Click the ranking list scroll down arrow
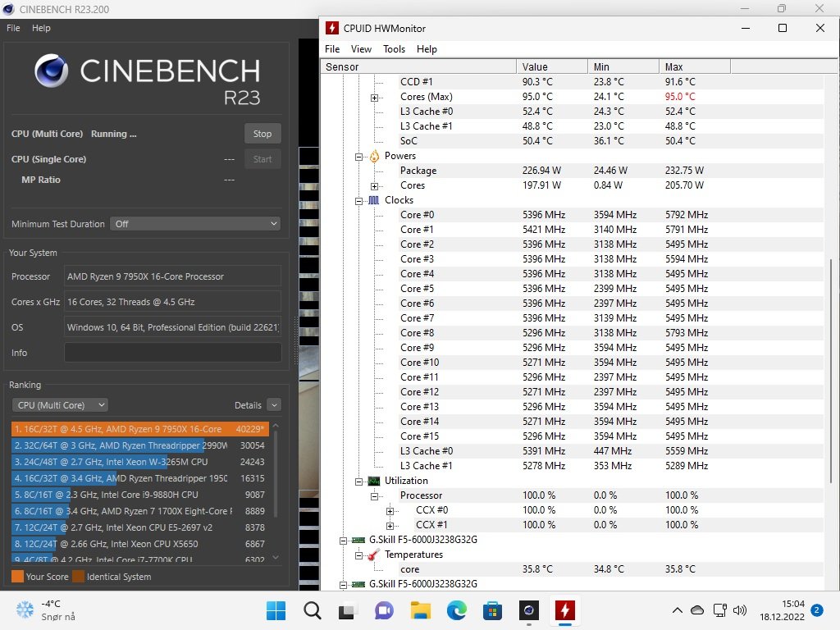The image size is (840, 630). (x=276, y=558)
